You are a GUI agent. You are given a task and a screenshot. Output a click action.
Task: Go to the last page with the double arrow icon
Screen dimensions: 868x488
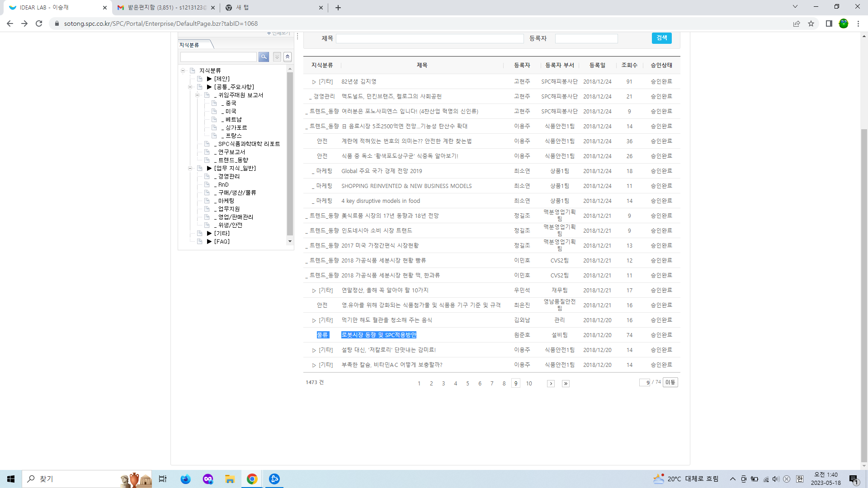(566, 384)
